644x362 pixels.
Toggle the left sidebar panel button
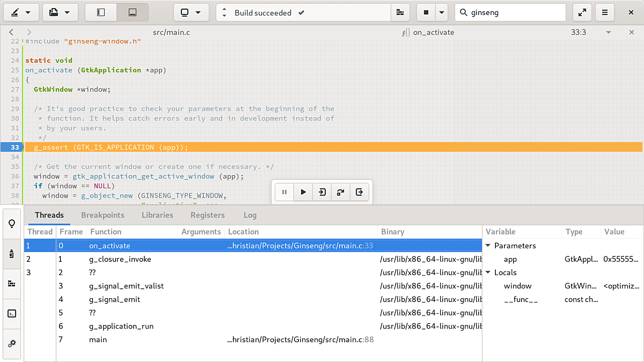(101, 13)
